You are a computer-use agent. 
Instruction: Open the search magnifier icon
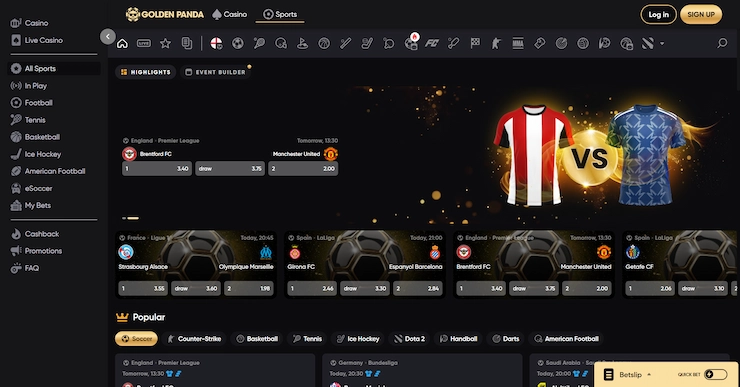coord(722,43)
